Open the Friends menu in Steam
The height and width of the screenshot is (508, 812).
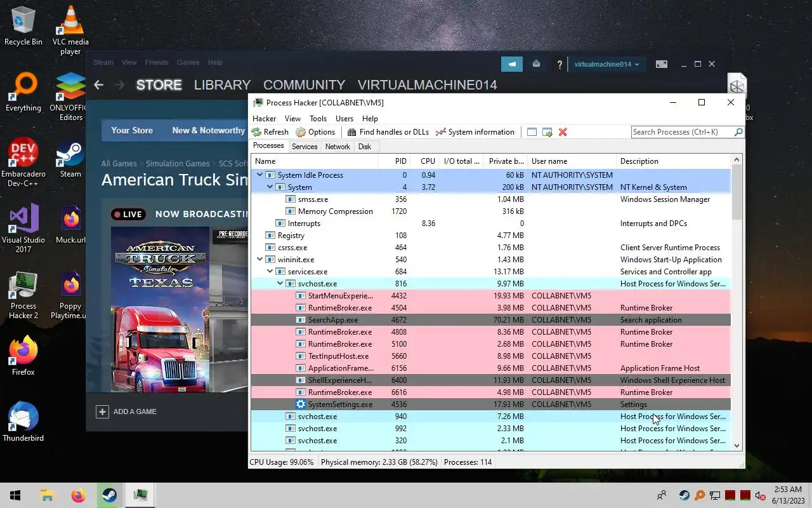click(157, 62)
